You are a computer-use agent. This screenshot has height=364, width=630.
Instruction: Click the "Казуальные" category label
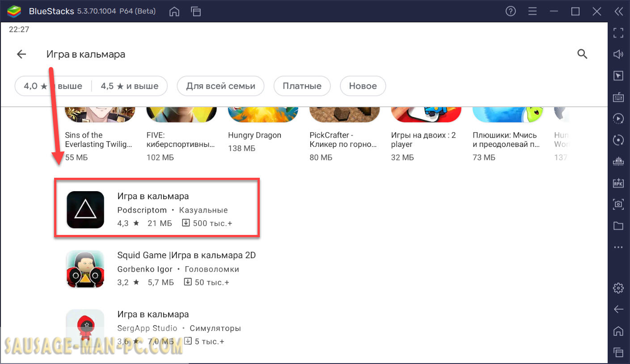pos(203,210)
